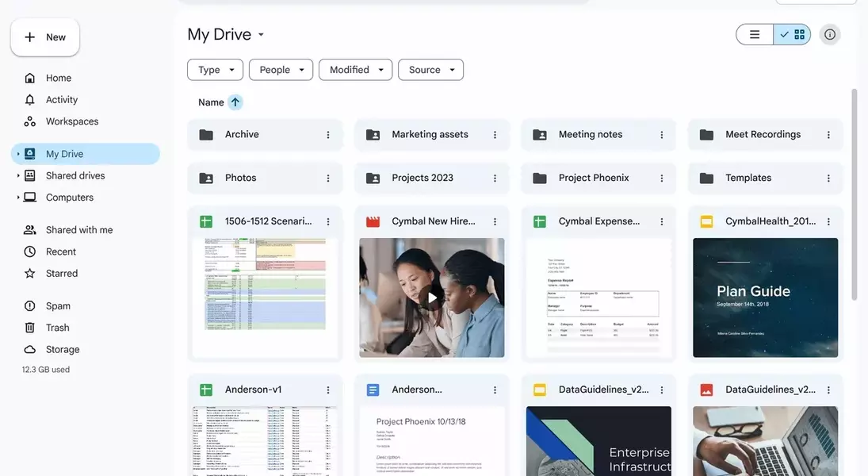Screen dimensions: 868x476
Task: Click the three-dot menu on Anderson-v1 file
Action: (328, 390)
